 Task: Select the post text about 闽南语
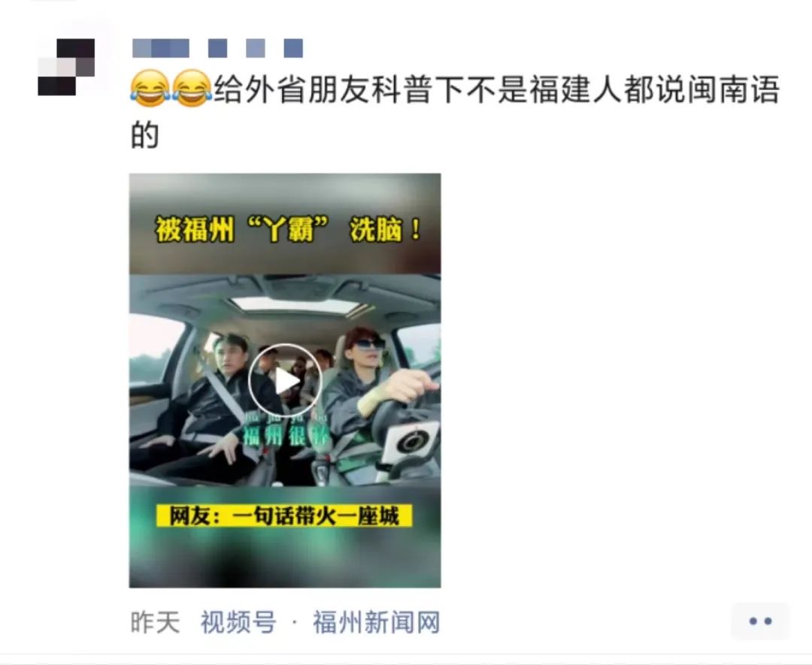tap(455, 111)
